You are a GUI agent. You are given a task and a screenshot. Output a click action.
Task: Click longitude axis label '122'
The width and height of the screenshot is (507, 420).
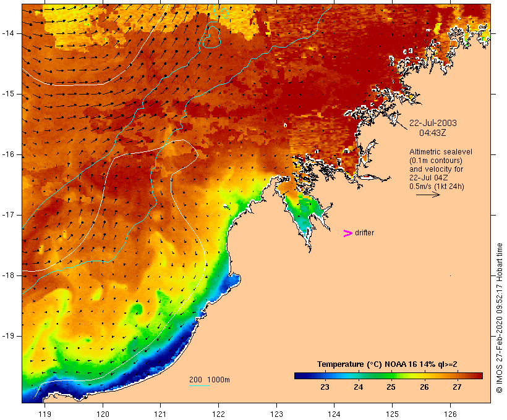pyautogui.click(x=219, y=414)
